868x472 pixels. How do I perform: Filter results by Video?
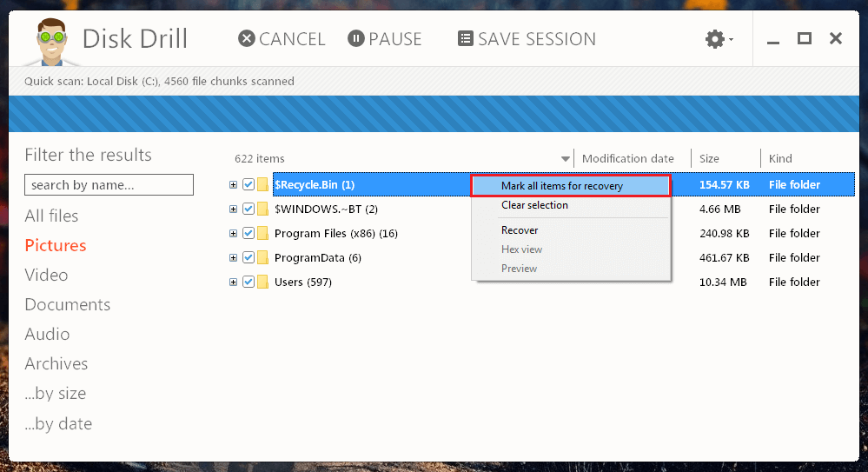point(46,275)
